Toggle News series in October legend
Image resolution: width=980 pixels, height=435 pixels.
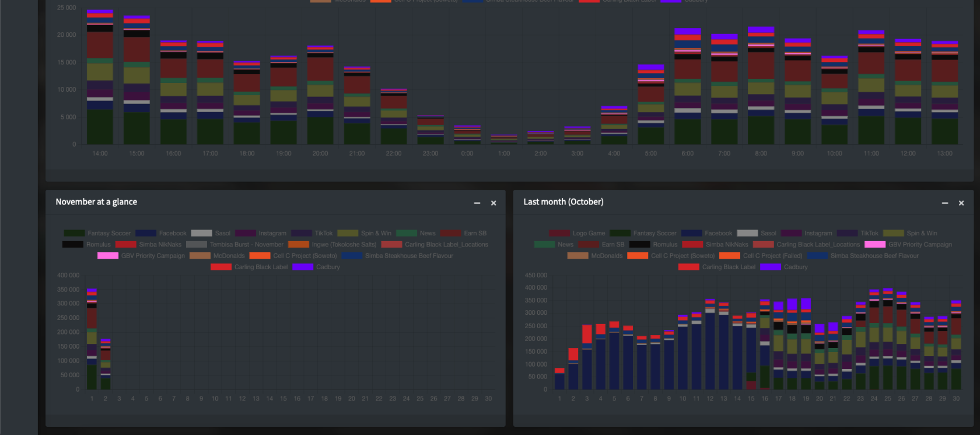pos(554,245)
